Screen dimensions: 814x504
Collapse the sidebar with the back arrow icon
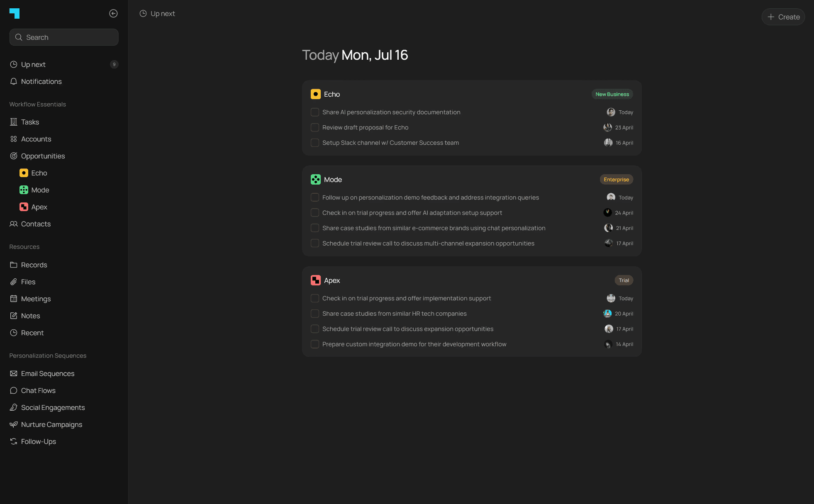[113, 14]
